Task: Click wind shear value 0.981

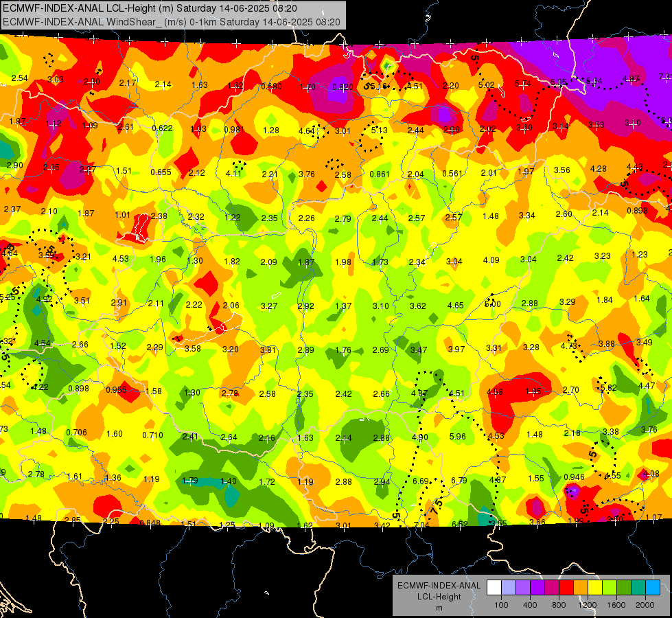Action: pos(234,130)
